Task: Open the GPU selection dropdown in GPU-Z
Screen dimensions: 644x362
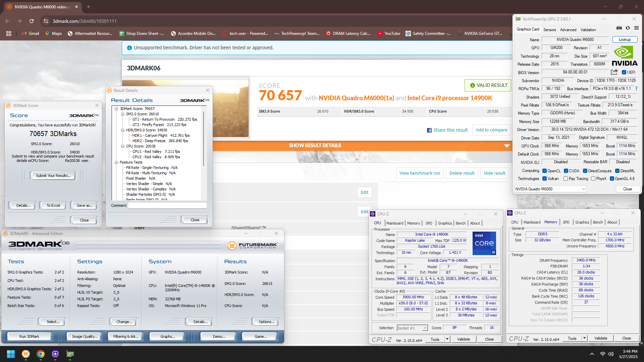Action: tap(550, 189)
